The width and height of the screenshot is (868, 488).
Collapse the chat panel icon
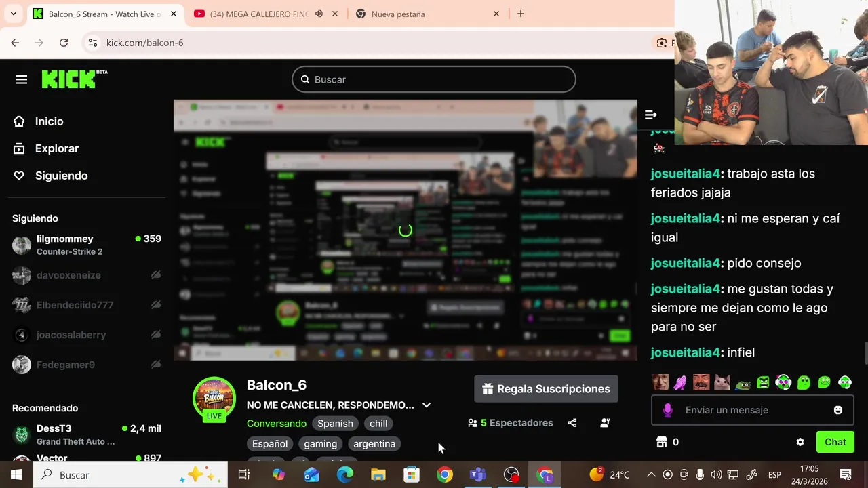[650, 115]
